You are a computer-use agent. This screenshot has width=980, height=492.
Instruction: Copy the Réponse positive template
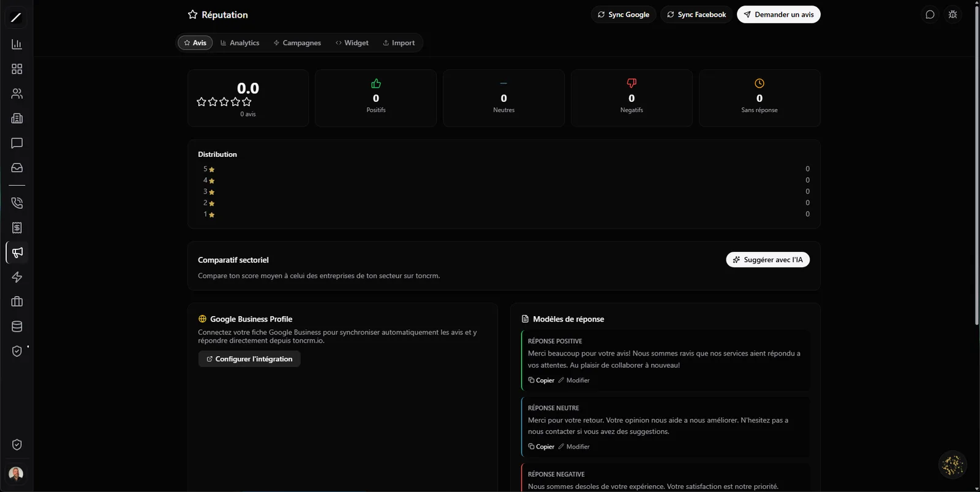coord(541,380)
